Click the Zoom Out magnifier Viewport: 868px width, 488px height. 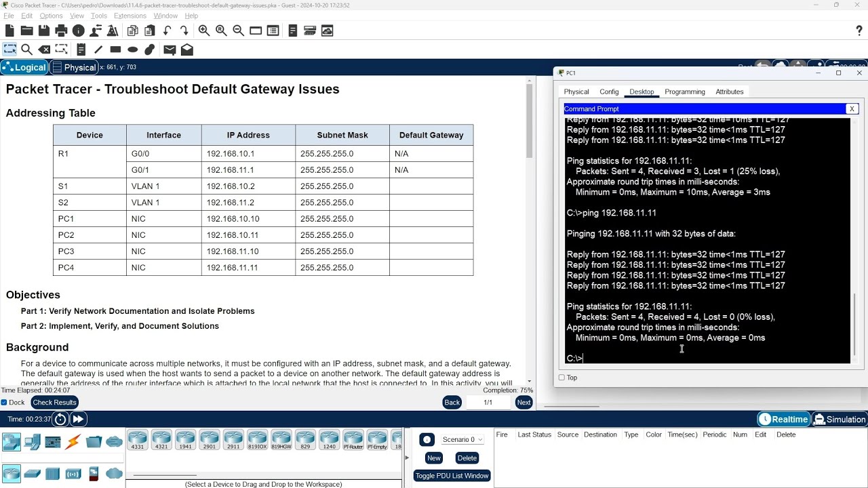coord(239,30)
